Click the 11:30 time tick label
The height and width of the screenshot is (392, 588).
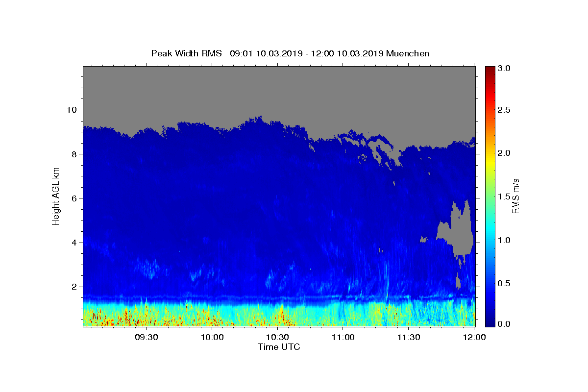point(408,337)
